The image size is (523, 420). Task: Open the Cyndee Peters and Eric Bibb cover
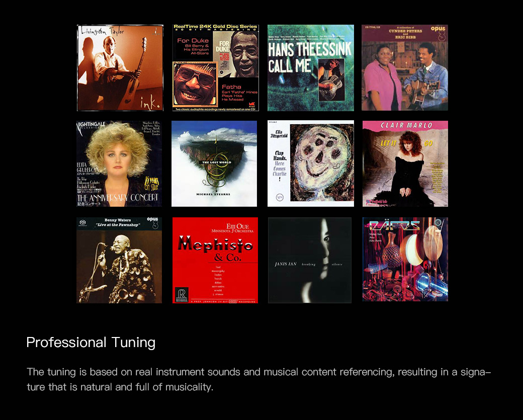coord(405,68)
